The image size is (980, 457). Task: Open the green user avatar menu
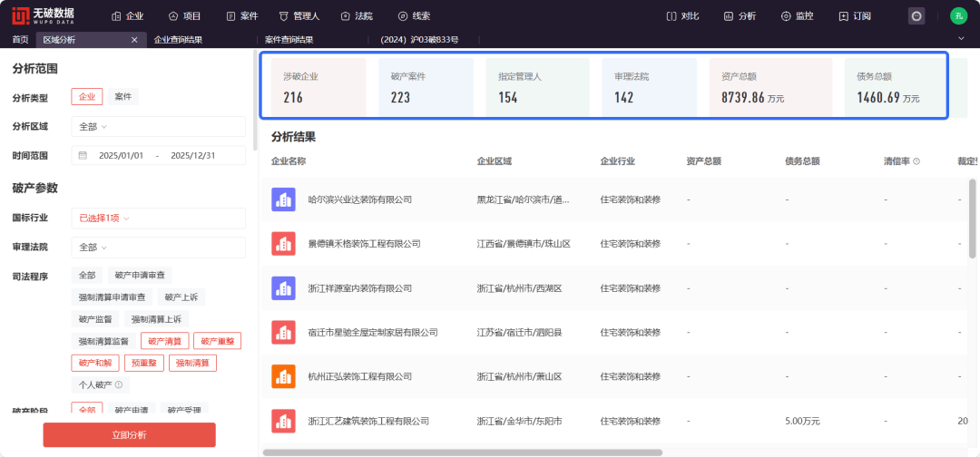[x=958, y=16]
